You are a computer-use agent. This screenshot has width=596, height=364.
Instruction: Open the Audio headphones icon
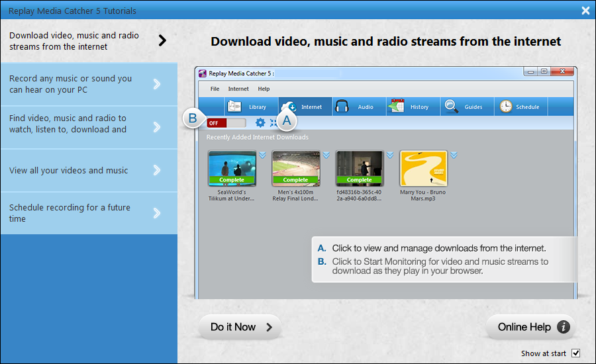click(x=342, y=107)
